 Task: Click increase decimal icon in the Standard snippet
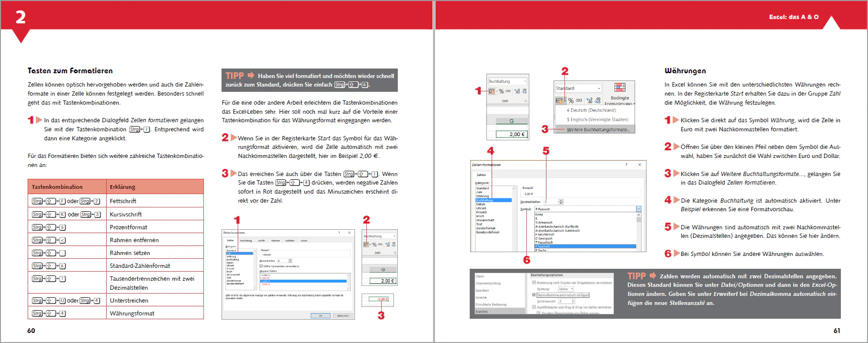point(589,100)
